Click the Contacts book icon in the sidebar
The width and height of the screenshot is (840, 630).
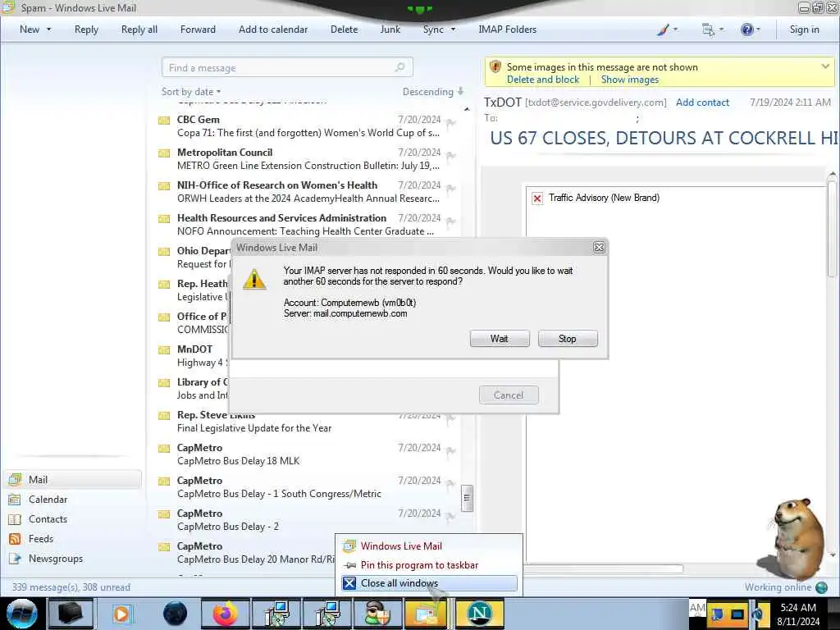tap(15, 519)
